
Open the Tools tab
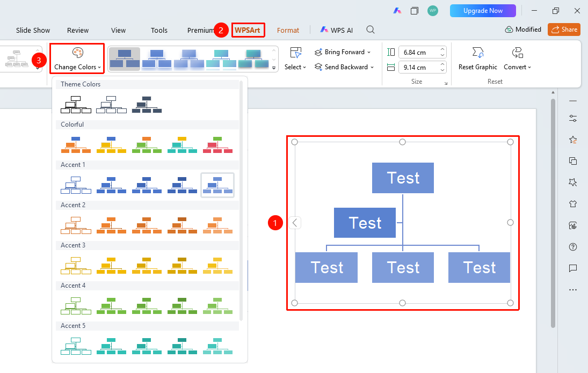(x=159, y=31)
